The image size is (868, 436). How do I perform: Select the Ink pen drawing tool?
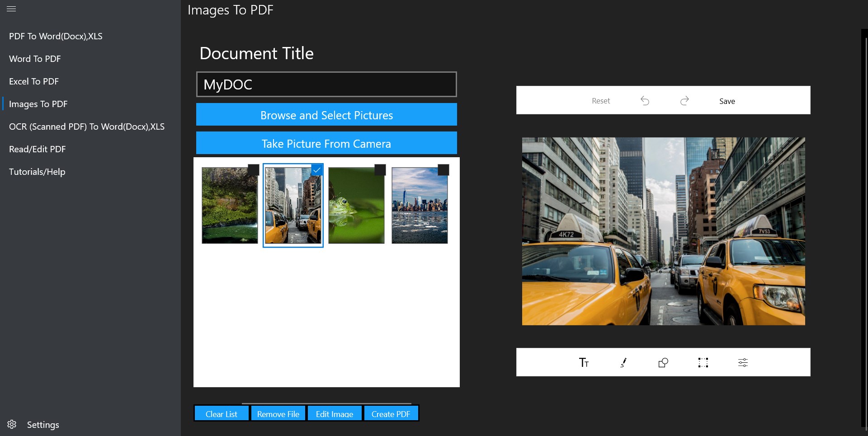coord(623,362)
